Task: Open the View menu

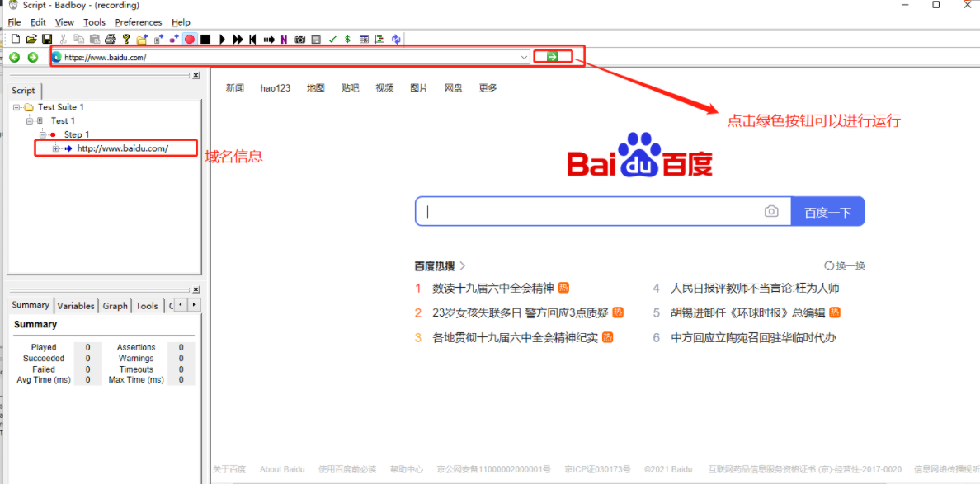Action: pos(64,22)
